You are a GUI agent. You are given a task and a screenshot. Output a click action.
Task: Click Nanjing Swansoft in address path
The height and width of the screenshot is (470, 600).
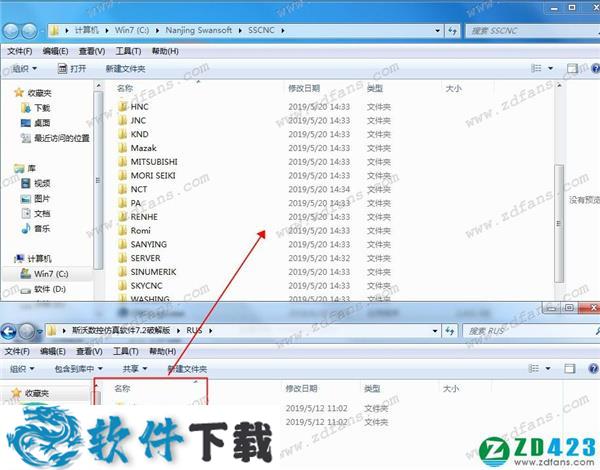coord(199,30)
